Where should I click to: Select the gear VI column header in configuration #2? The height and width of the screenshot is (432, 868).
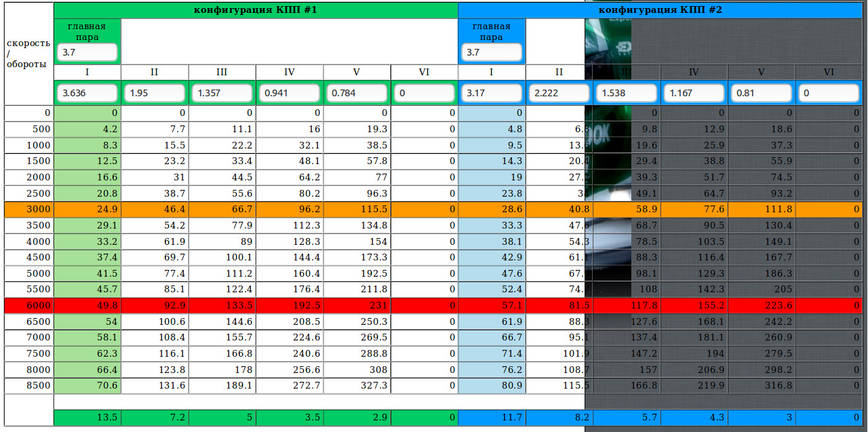pyautogui.click(x=829, y=72)
